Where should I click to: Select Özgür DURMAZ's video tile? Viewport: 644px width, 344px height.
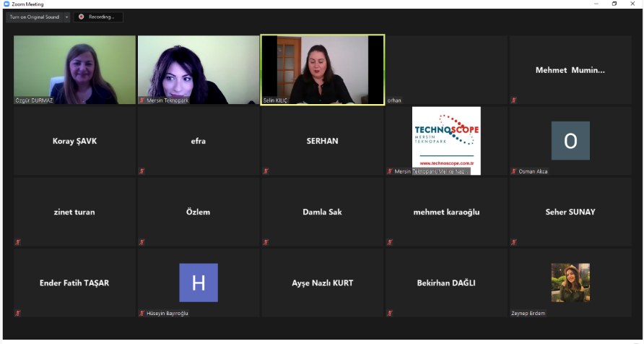[74, 69]
